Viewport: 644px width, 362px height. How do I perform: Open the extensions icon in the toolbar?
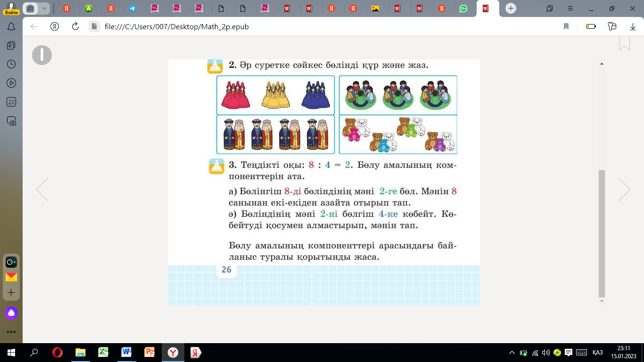coord(612,27)
